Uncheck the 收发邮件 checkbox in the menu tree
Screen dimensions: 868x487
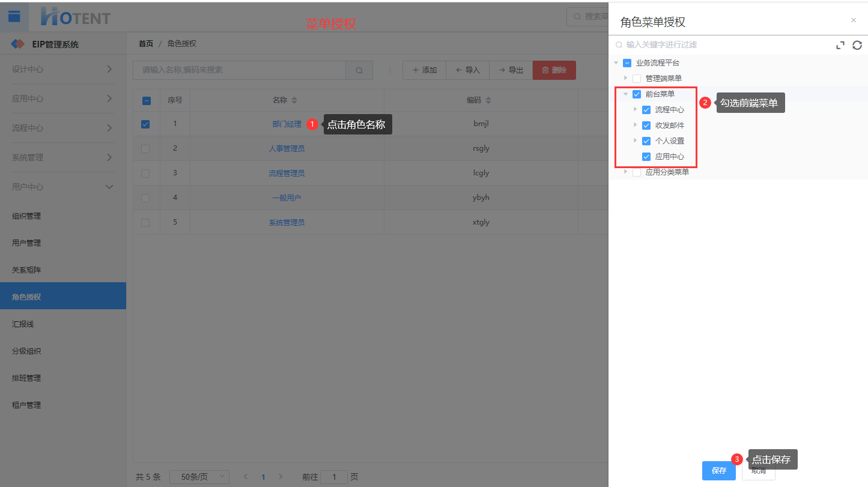[646, 126]
